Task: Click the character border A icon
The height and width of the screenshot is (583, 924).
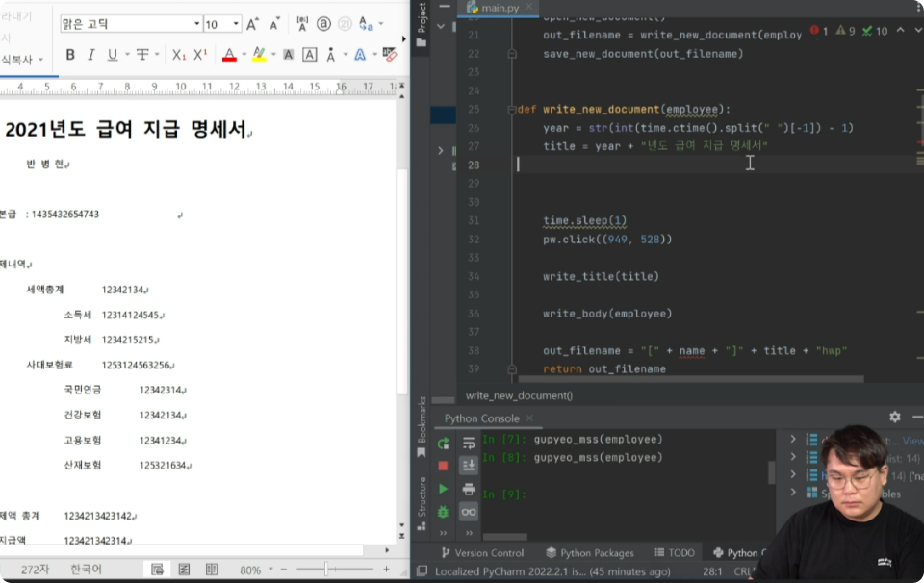Action: 309,55
